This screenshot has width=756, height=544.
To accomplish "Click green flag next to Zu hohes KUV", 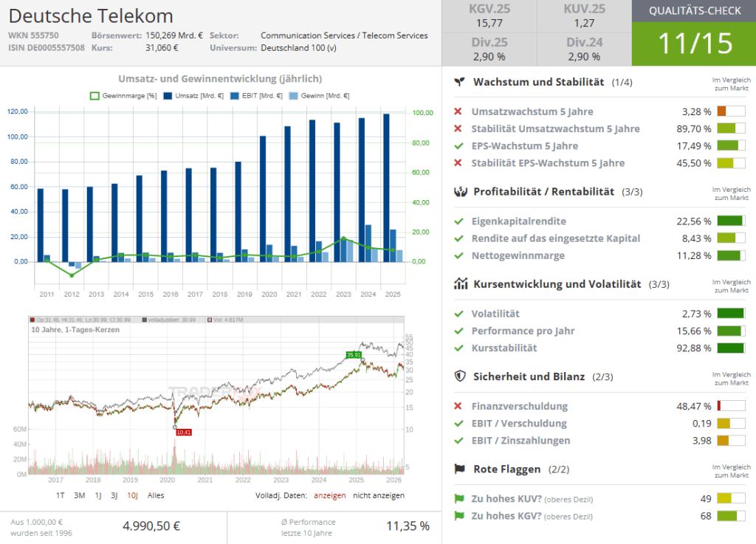I will (x=458, y=499).
